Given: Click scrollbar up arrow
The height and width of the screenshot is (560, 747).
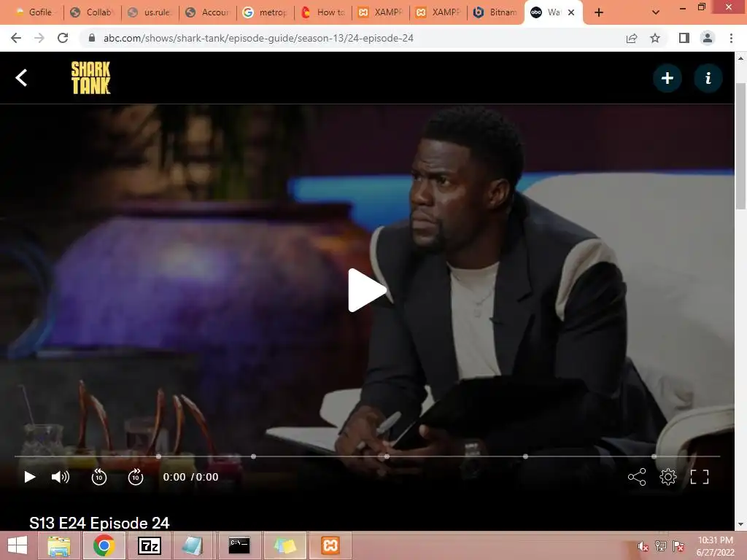Looking at the screenshot, I should tap(740, 58).
